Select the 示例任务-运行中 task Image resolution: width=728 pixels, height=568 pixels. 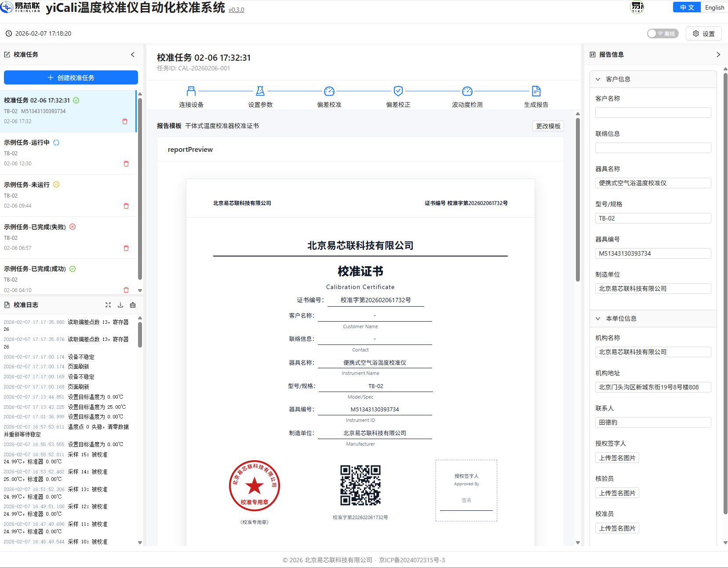(68, 153)
